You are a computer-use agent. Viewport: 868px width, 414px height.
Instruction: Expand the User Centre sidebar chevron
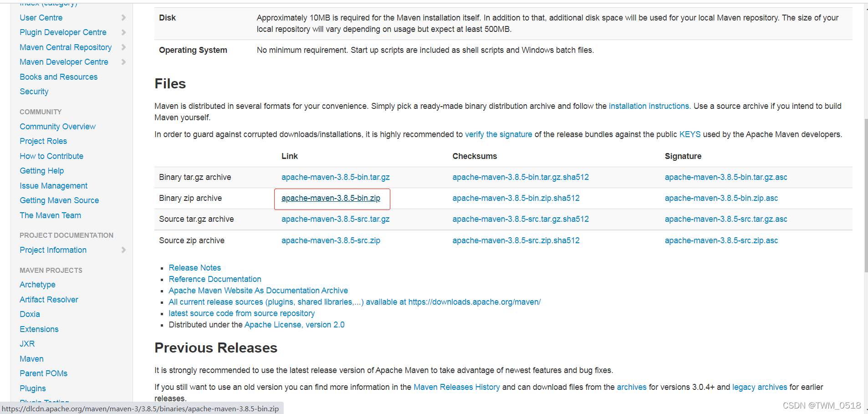click(x=123, y=18)
